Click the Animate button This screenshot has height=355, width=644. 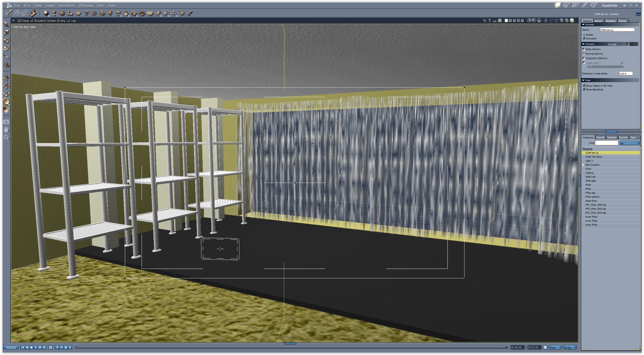click(x=11, y=347)
